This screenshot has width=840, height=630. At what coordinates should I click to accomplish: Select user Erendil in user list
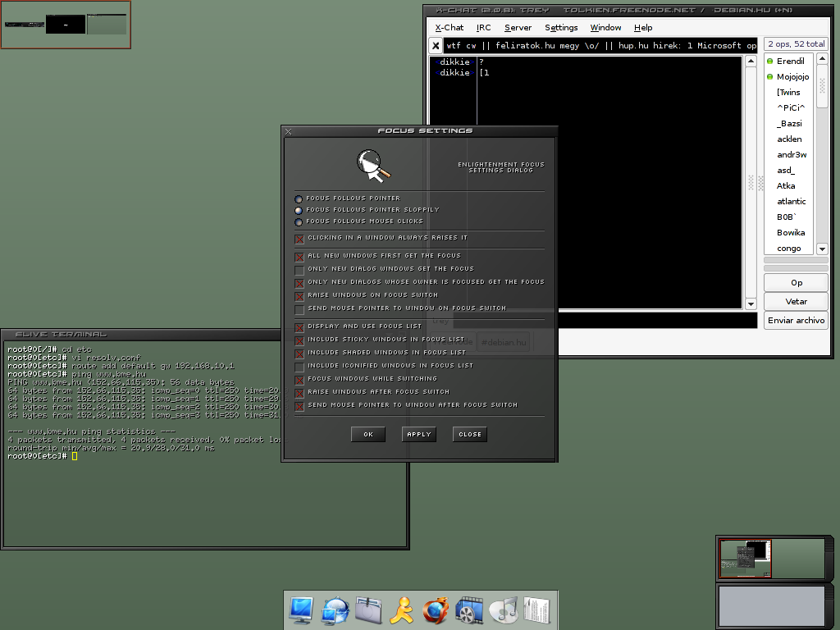(789, 61)
